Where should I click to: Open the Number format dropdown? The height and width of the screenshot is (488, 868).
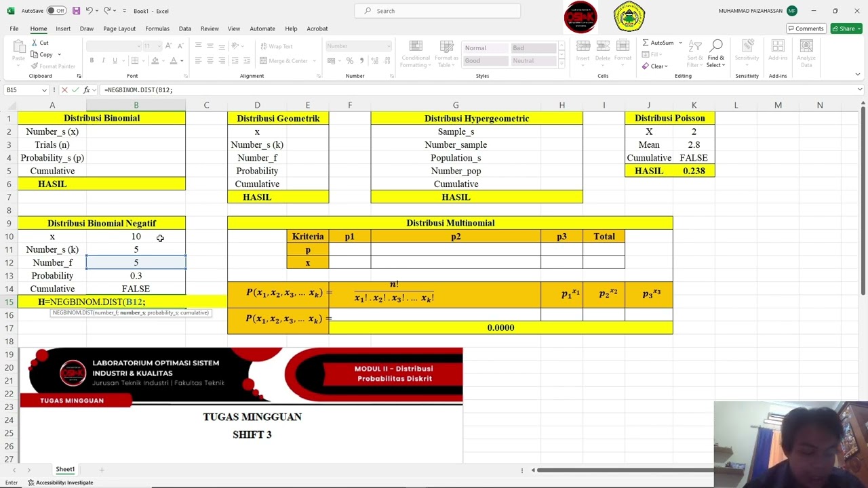pos(388,46)
